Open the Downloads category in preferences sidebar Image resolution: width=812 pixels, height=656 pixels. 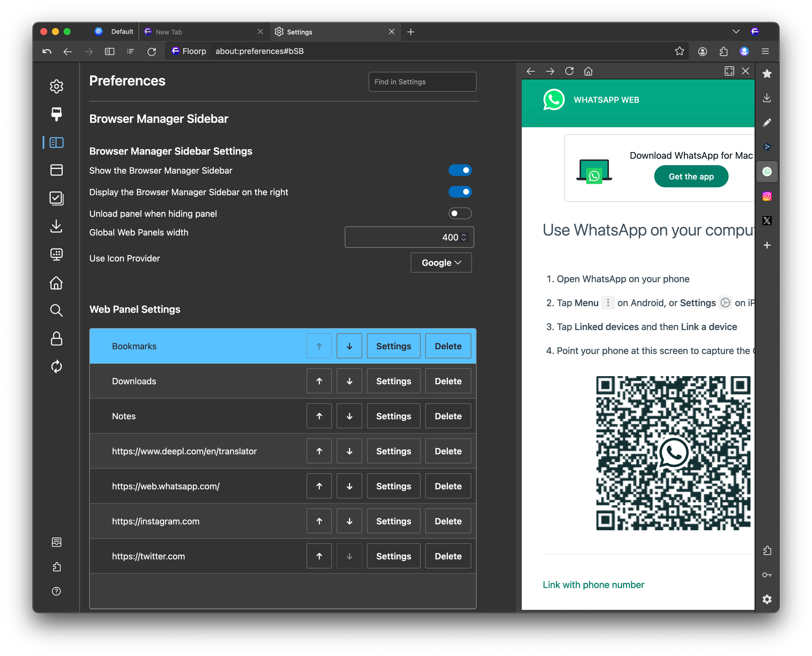[56, 226]
